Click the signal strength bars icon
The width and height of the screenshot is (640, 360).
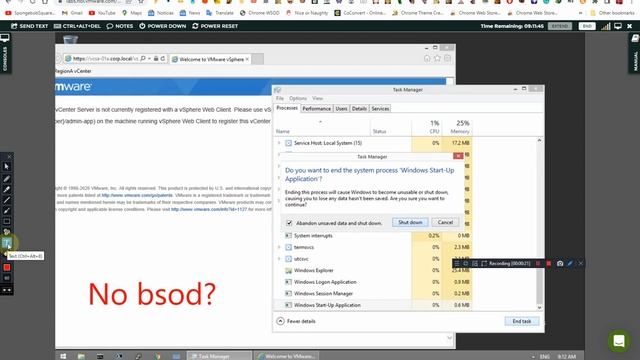[606, 26]
